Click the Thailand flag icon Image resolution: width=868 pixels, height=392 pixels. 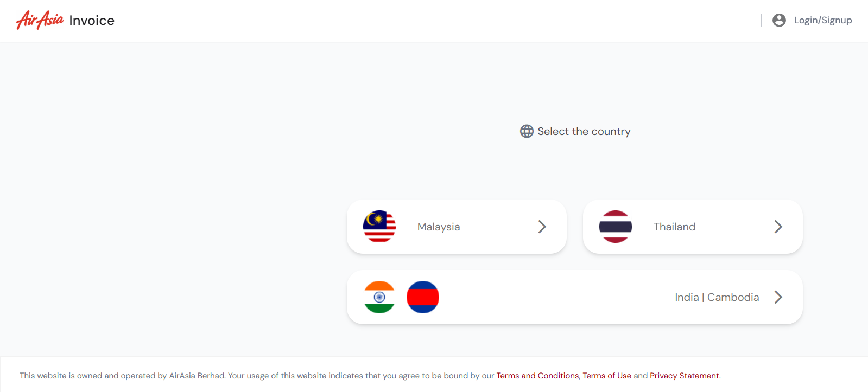coord(615,227)
